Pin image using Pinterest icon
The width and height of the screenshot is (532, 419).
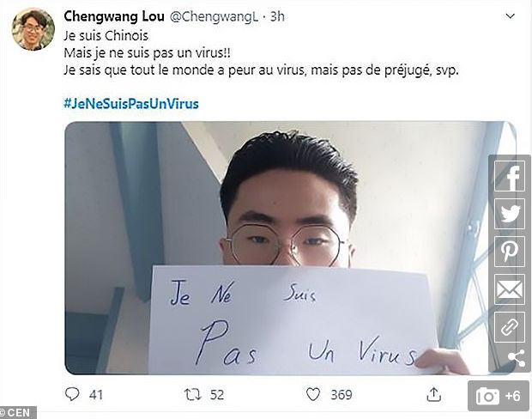[510, 252]
